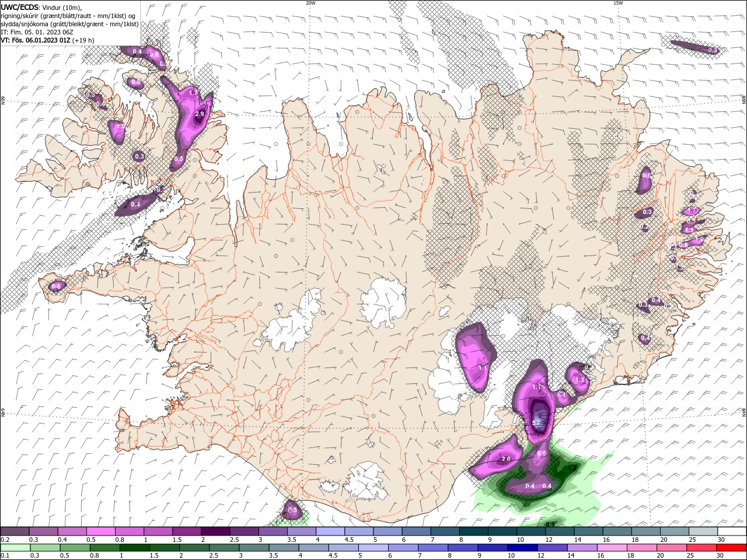Screen dimensions: 747x560
Task: Select the upper legend swatch labeled 1
Action: click(x=158, y=531)
